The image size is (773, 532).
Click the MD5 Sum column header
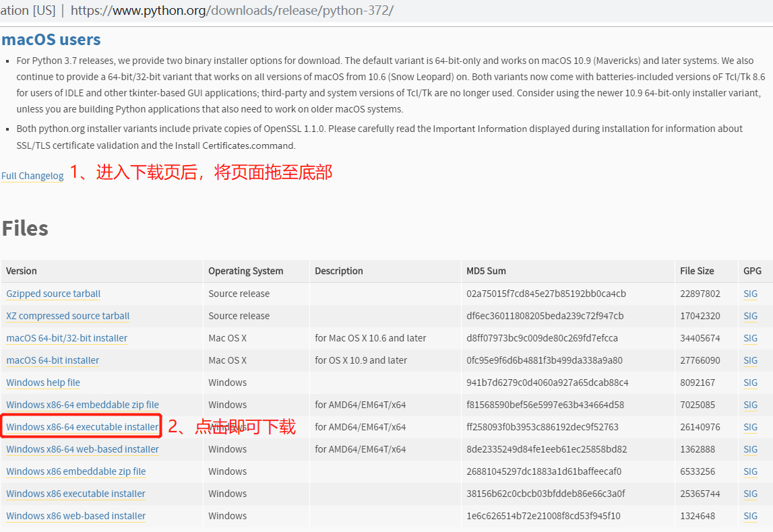(x=486, y=271)
